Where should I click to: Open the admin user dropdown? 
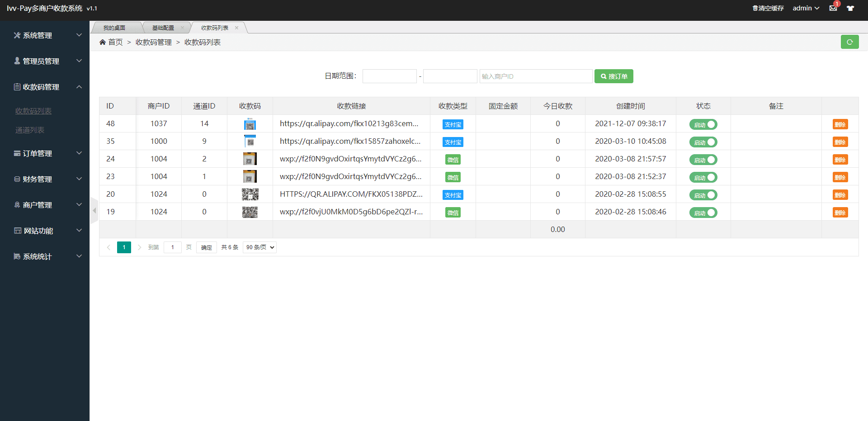click(806, 8)
